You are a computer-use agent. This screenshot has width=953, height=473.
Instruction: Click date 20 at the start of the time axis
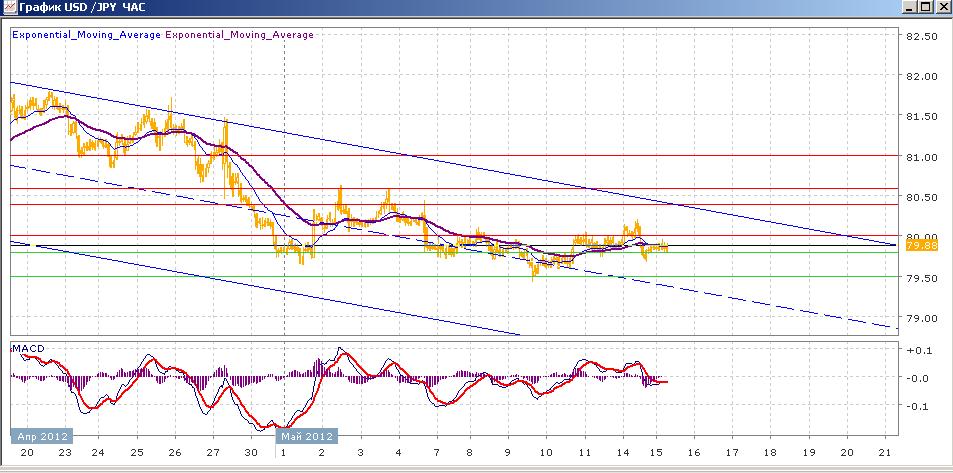point(26,453)
